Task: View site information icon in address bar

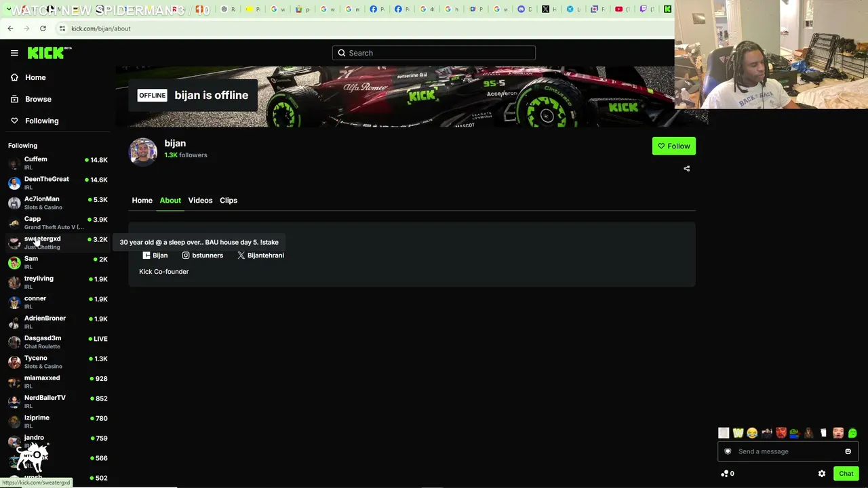Action: 62,28
